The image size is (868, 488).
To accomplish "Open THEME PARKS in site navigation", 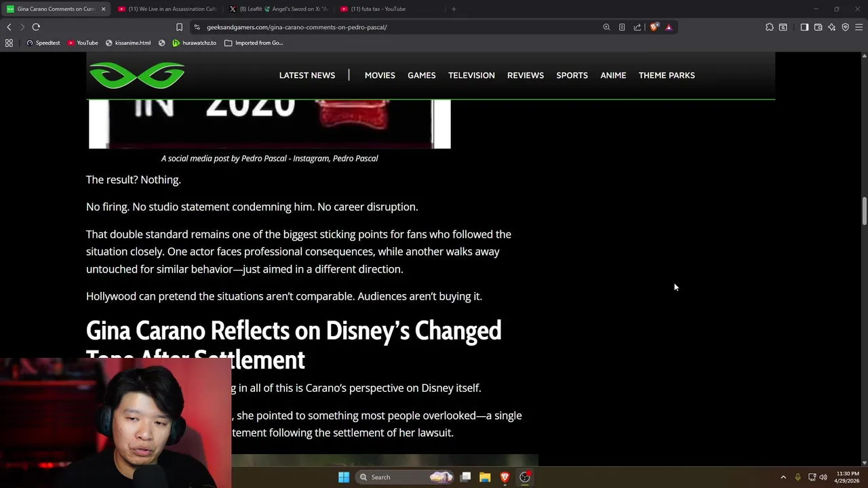I will point(667,75).
